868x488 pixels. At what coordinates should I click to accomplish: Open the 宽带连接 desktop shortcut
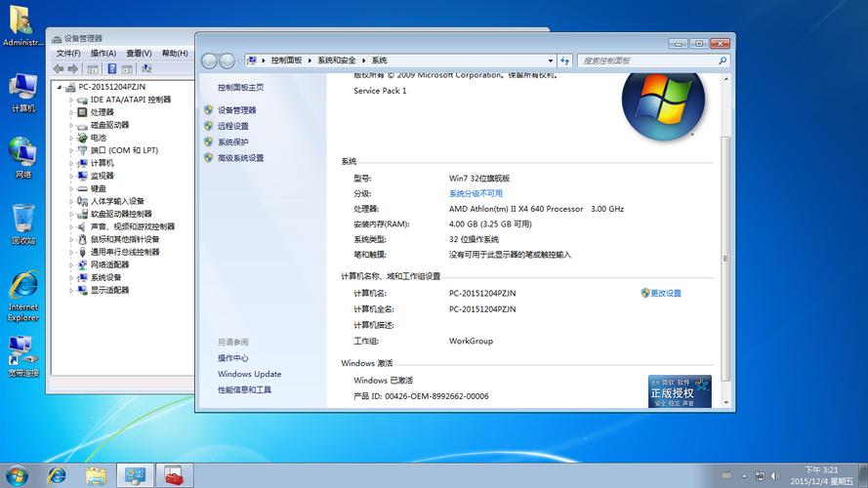click(x=22, y=357)
